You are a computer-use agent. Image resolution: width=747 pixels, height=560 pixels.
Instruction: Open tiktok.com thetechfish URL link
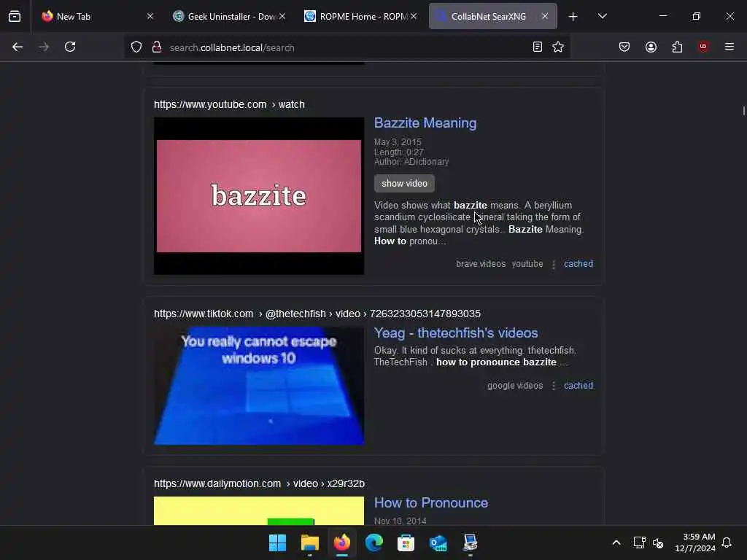(317, 314)
